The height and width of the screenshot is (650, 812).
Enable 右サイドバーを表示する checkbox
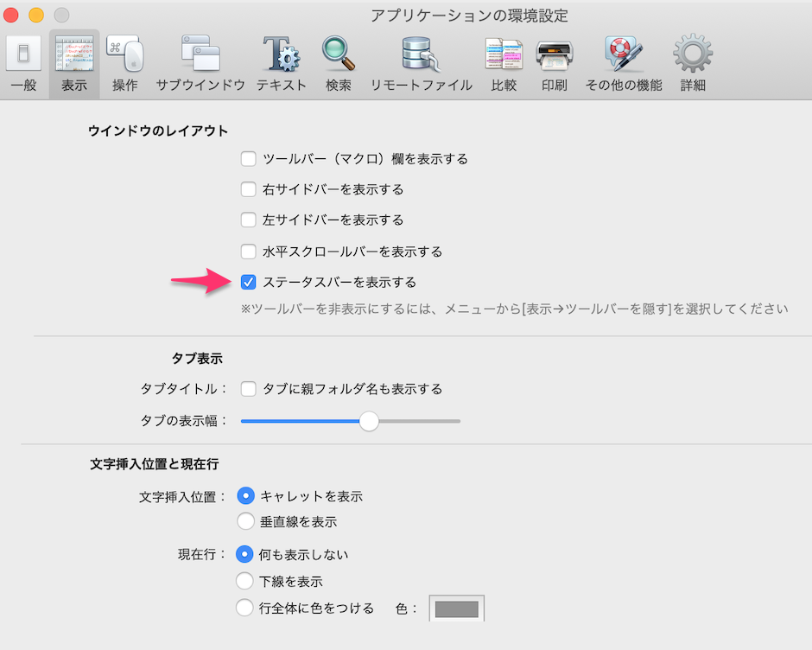click(x=248, y=189)
